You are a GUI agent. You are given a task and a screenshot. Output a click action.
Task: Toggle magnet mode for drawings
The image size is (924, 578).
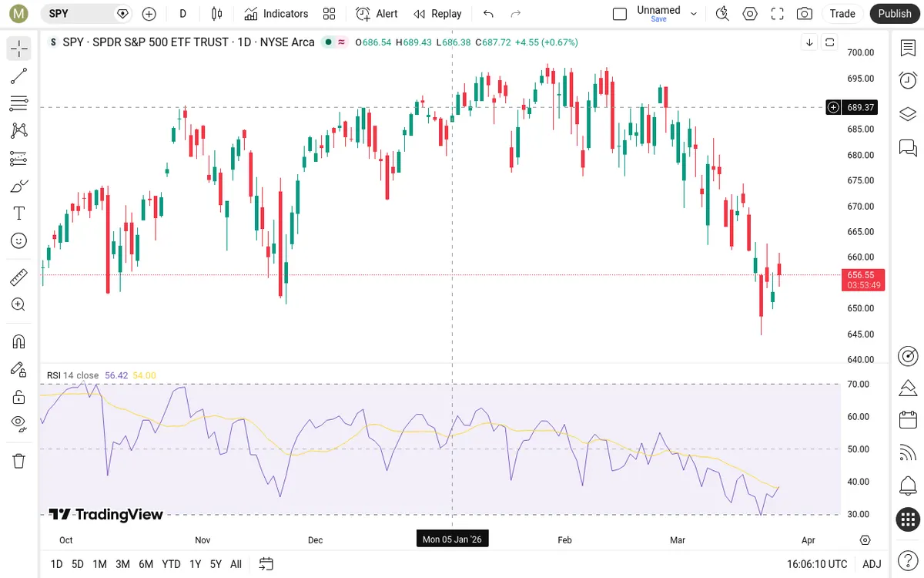19,341
